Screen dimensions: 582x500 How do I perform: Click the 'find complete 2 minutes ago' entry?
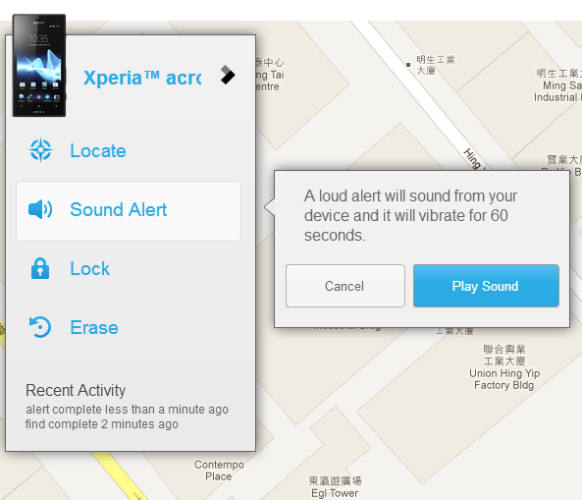(x=102, y=424)
